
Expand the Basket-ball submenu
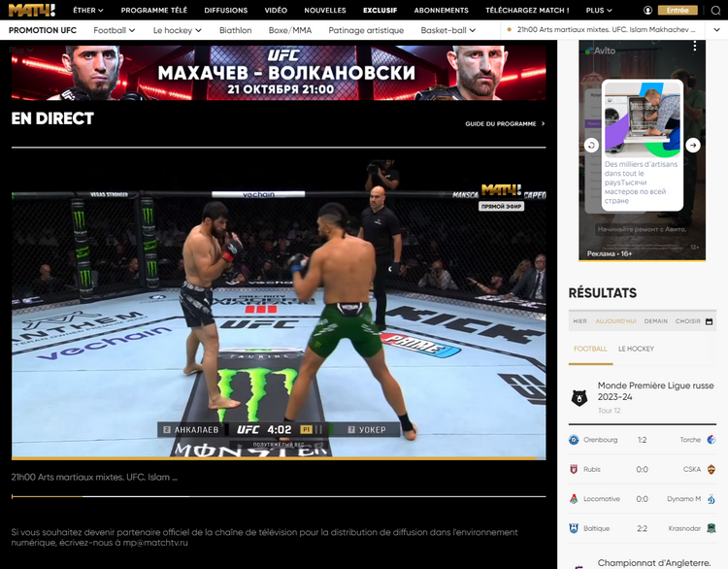tap(448, 30)
